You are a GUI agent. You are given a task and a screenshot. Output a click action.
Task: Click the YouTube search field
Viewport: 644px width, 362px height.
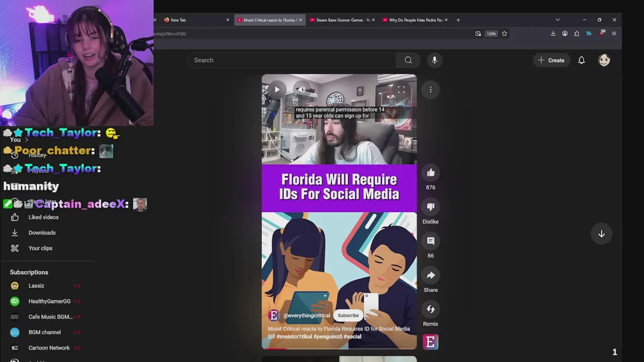tap(292, 60)
